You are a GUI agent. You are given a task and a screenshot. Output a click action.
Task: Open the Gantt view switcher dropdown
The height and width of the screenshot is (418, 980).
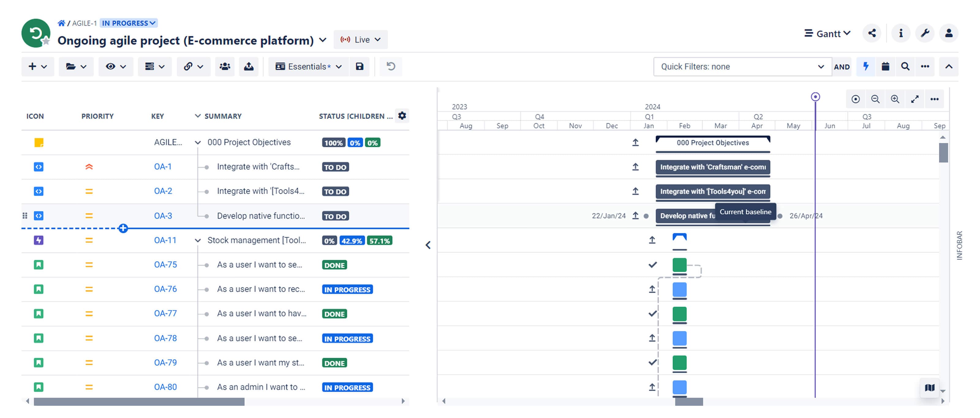[827, 33]
